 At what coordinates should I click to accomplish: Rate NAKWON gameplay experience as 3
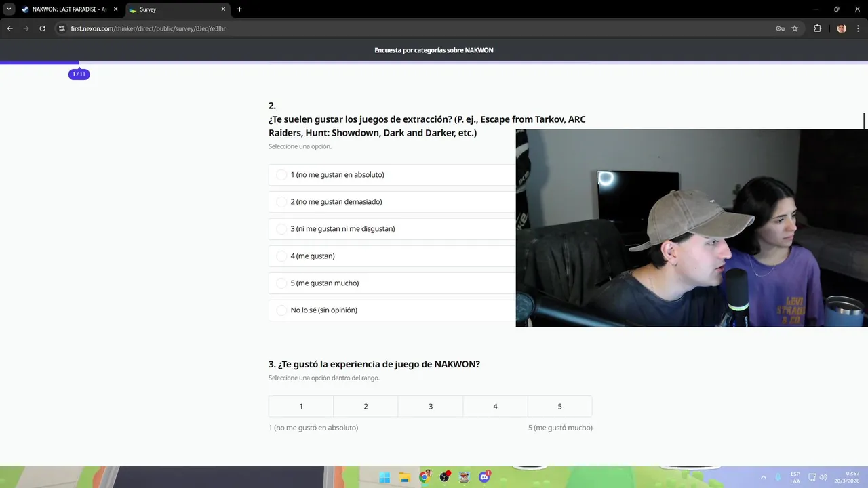(431, 406)
